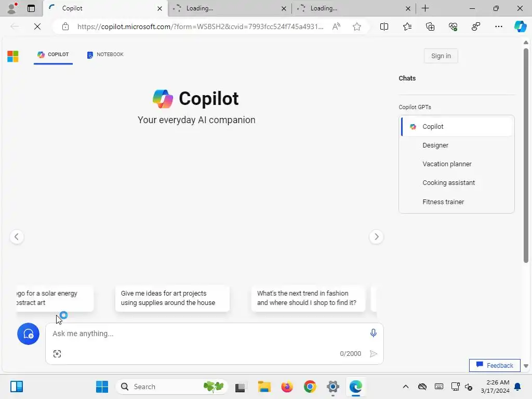Open the Favorites list icon
This screenshot has width=532, height=399.
tap(407, 26)
